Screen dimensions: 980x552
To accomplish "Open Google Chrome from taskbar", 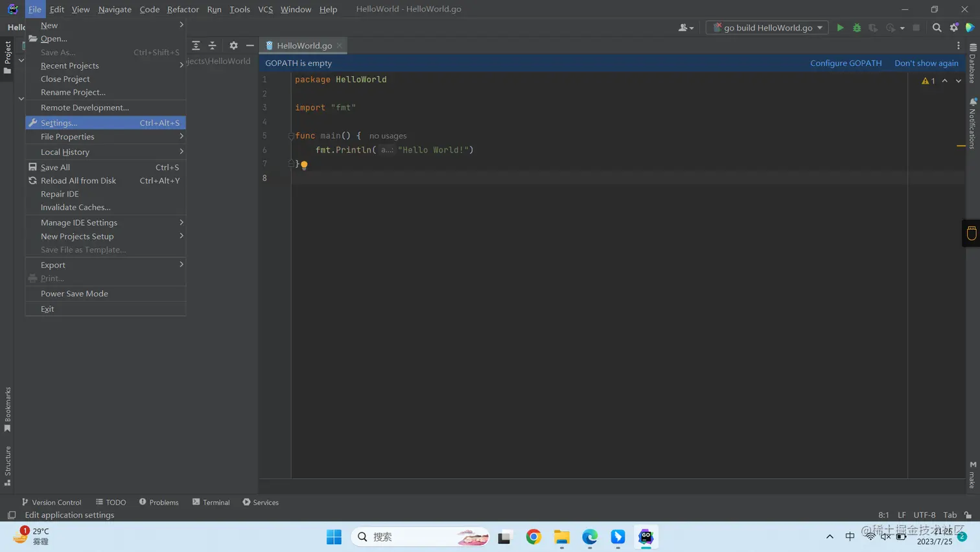I will click(533, 536).
